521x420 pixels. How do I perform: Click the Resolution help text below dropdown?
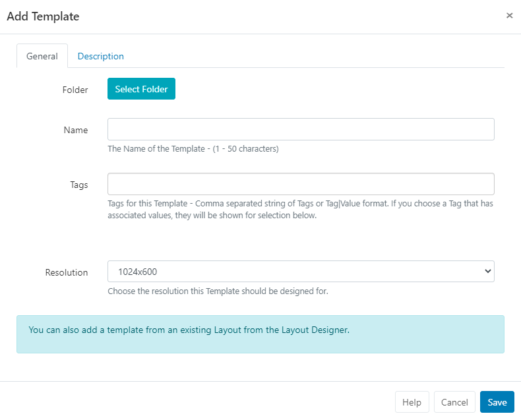click(218, 291)
